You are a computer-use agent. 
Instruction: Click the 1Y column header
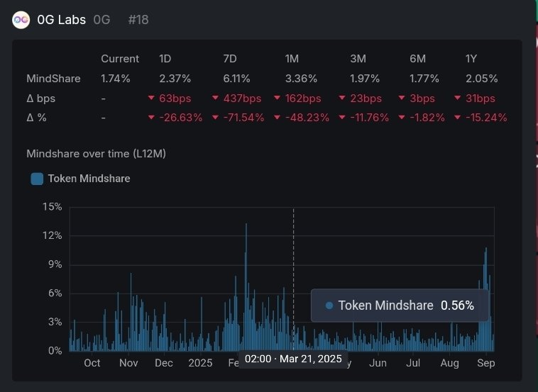[471, 59]
